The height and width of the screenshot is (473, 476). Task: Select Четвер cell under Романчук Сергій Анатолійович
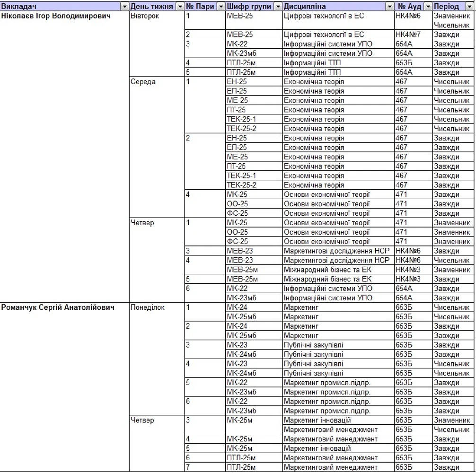(142, 420)
